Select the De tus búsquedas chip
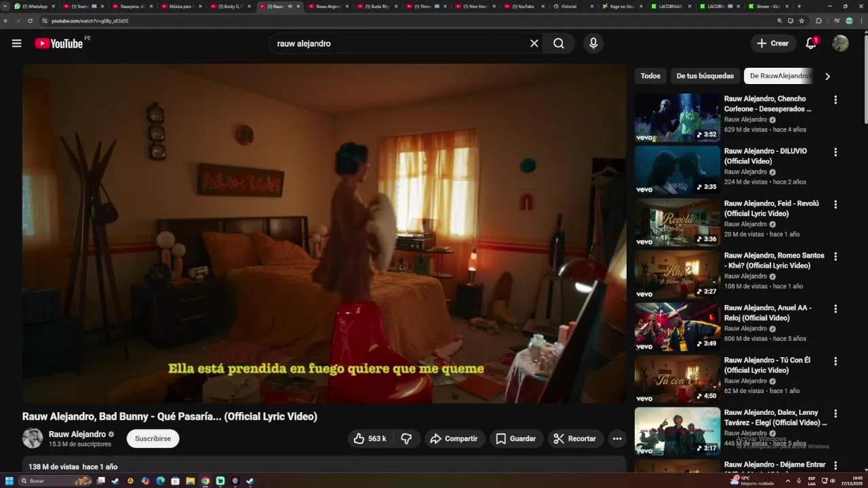Viewport: 868px width, 488px height. 705,76
